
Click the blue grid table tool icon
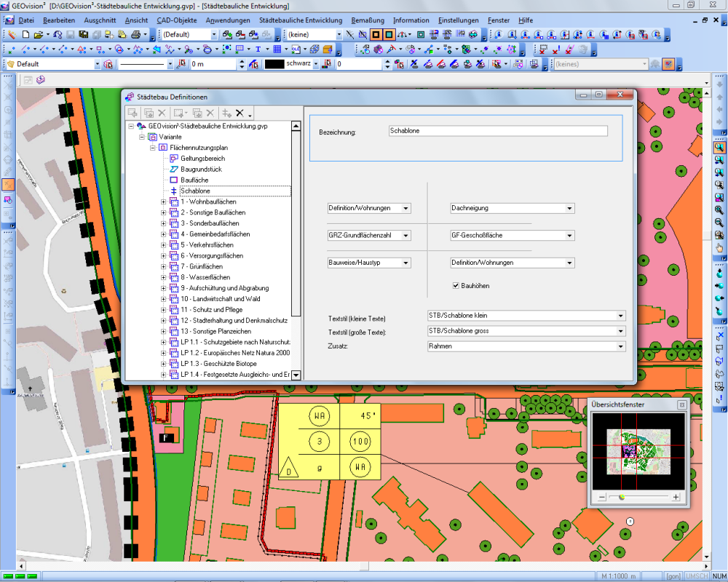pyautogui.click(x=277, y=49)
